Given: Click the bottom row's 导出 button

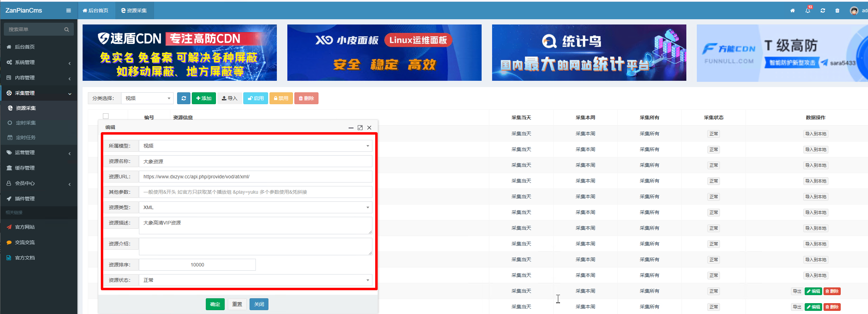Looking at the screenshot, I should [797, 307].
